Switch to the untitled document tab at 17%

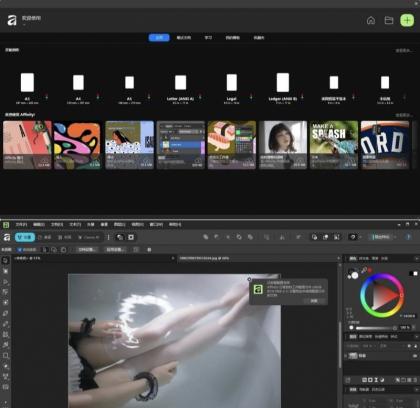click(x=27, y=258)
